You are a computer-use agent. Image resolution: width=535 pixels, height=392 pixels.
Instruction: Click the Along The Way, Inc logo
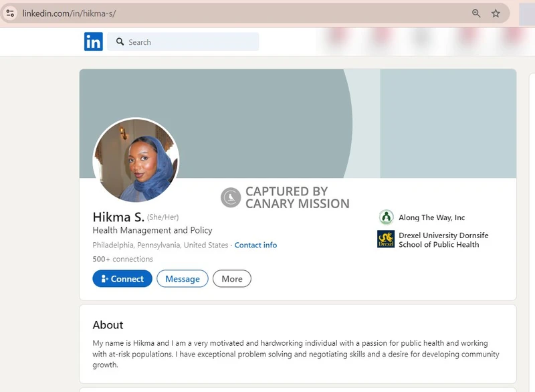(x=387, y=217)
